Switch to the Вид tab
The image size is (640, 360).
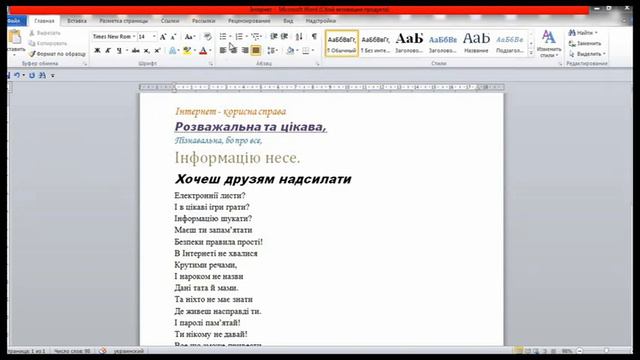point(288,20)
